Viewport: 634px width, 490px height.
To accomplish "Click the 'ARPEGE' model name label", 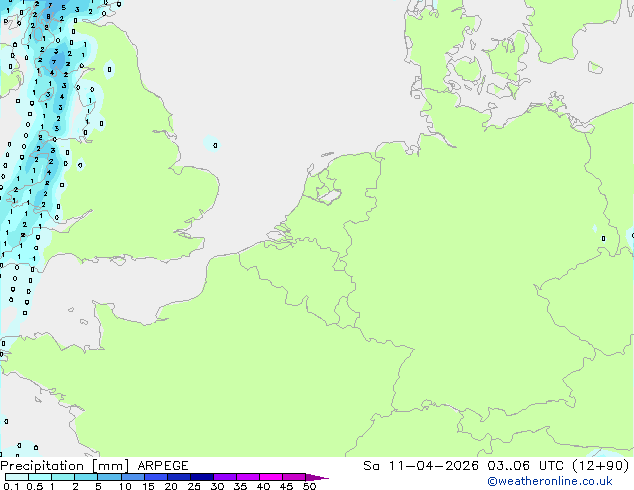I will [163, 466].
